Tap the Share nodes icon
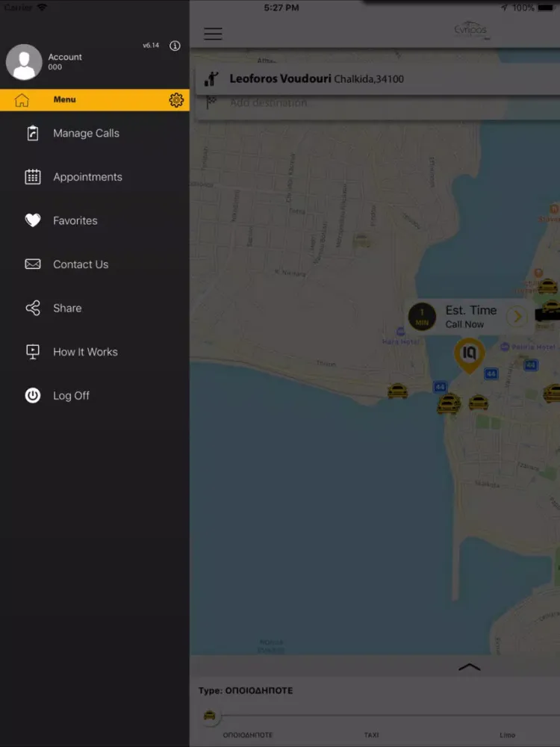The width and height of the screenshot is (560, 747). [32, 309]
